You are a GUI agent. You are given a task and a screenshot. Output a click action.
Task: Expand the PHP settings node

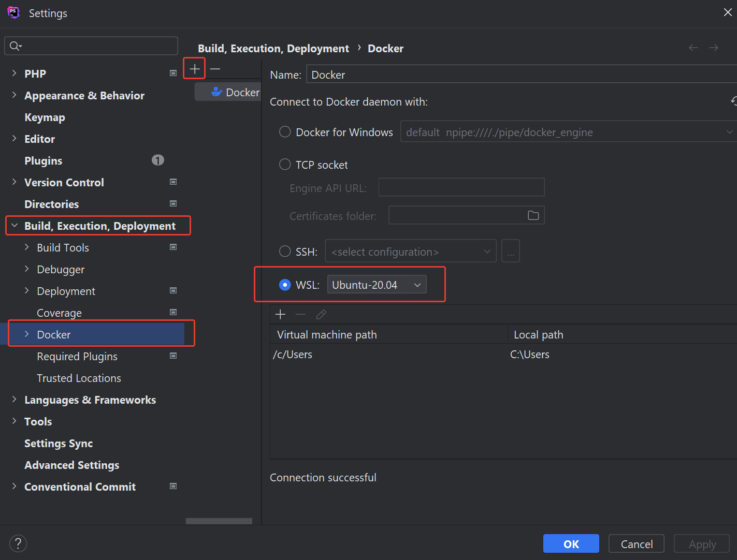(14, 73)
